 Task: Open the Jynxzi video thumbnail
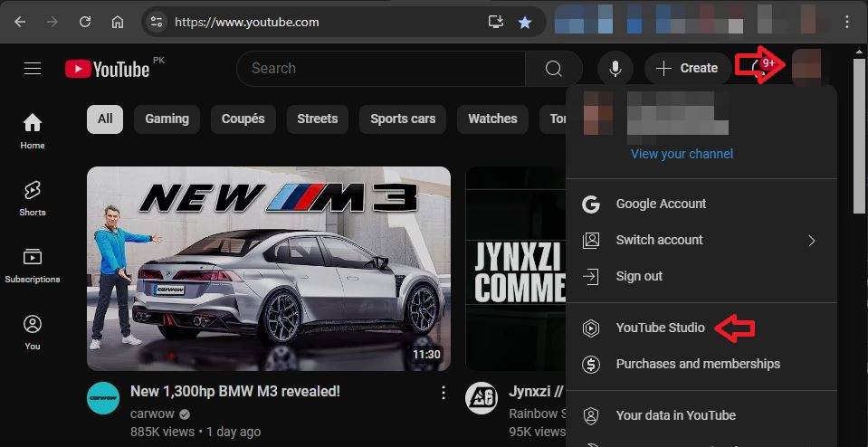pos(515,269)
